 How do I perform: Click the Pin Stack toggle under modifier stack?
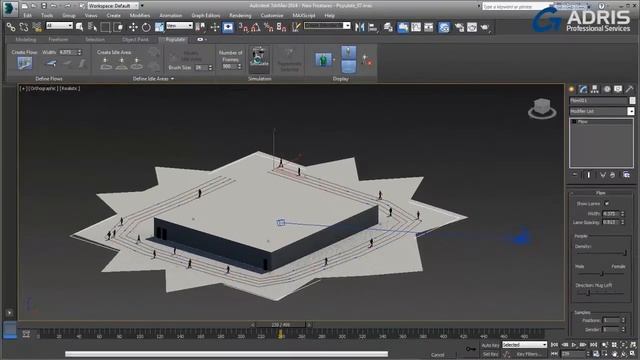(x=575, y=175)
